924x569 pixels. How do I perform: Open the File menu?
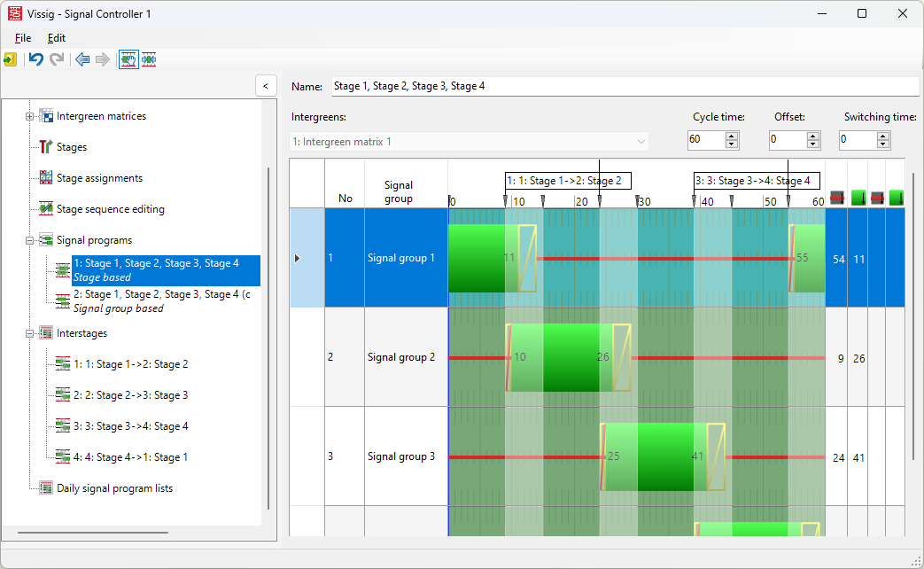click(23, 38)
